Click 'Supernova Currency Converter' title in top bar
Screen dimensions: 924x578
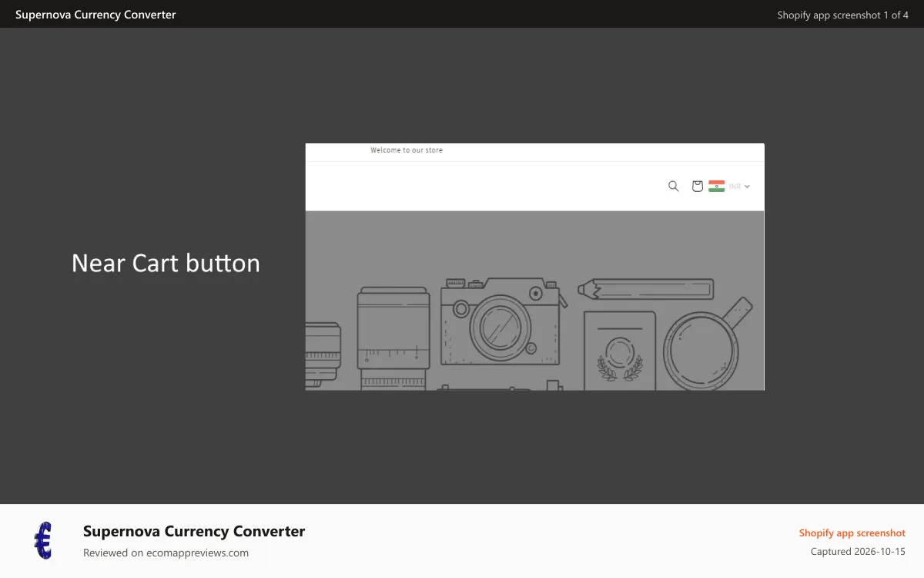pos(95,15)
